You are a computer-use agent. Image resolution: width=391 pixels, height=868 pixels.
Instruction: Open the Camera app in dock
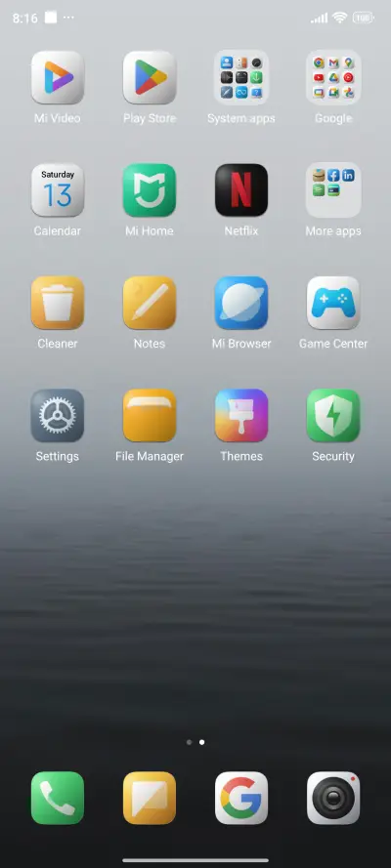pos(333,798)
